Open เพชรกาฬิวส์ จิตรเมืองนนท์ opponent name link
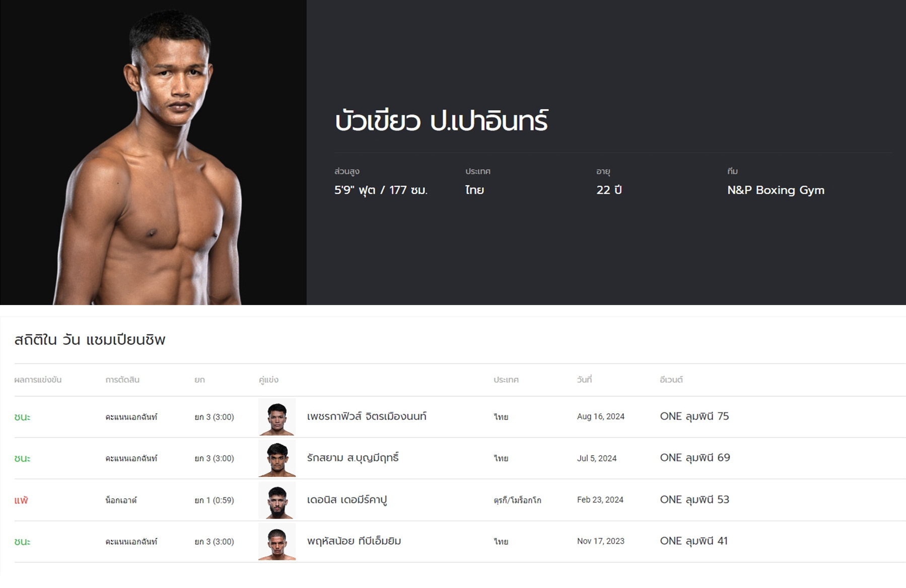Image resolution: width=906 pixels, height=588 pixels. click(x=367, y=416)
